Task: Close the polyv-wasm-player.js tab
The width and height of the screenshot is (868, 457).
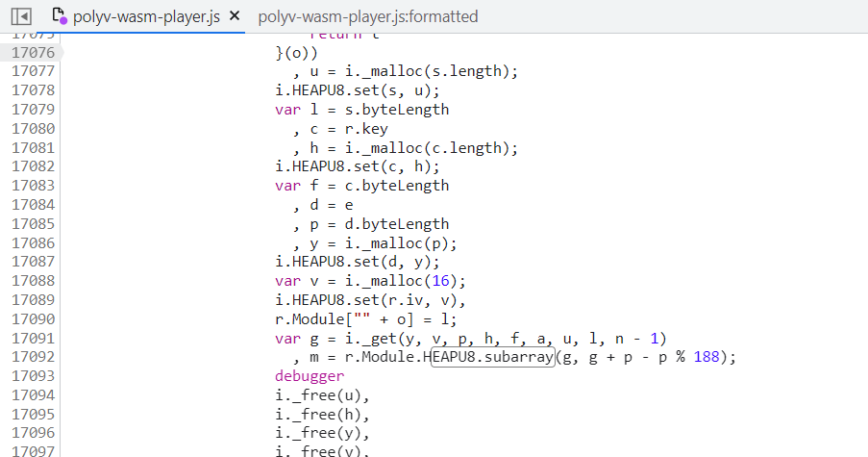Action: (235, 16)
